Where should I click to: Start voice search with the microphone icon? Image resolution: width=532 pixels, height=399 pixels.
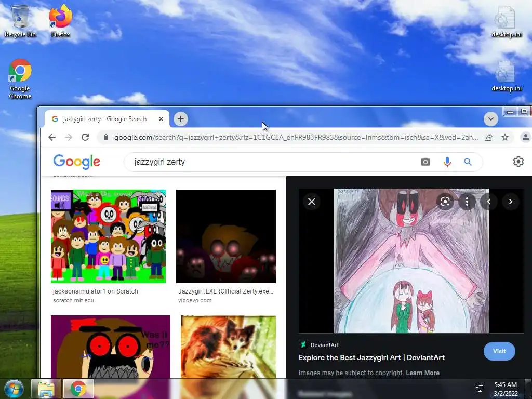click(447, 162)
